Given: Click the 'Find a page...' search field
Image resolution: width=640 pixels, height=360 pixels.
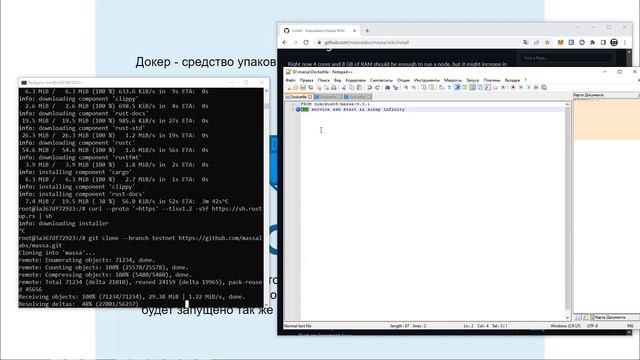Looking at the screenshot, I should (565, 58).
